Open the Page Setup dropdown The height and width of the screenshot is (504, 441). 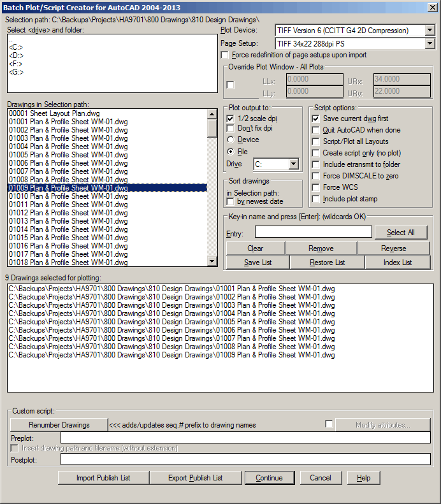(x=430, y=43)
